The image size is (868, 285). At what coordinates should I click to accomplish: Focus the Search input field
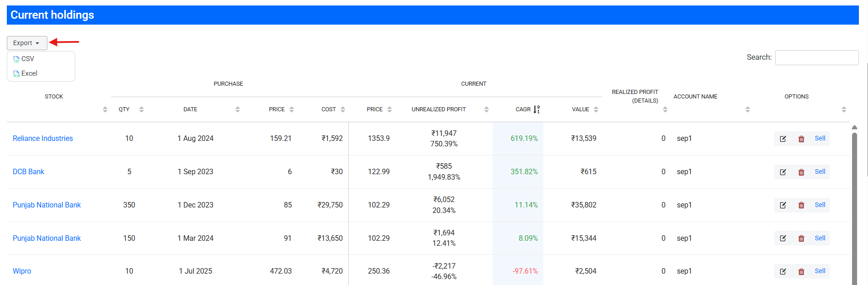pos(817,57)
